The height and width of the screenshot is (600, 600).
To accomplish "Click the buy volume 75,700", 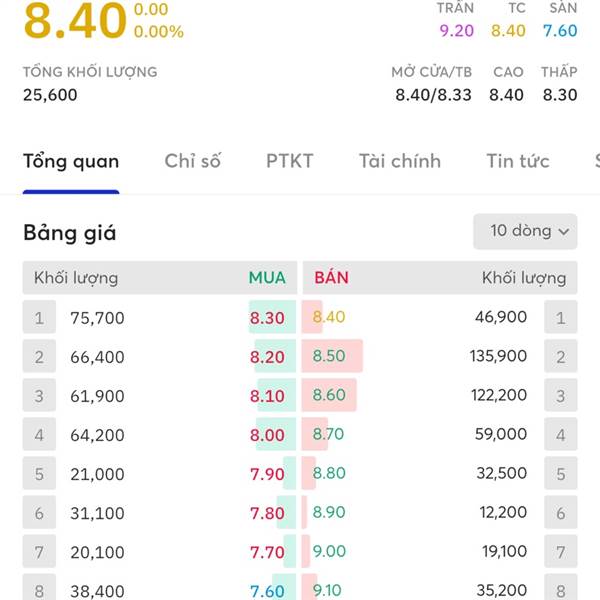I will pos(97,318).
